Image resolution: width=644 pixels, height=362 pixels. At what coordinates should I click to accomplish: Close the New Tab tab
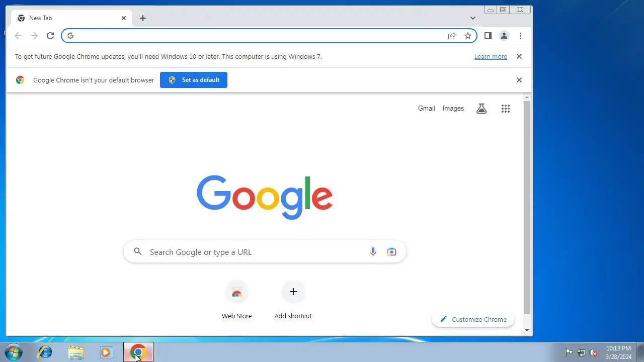pos(124,18)
